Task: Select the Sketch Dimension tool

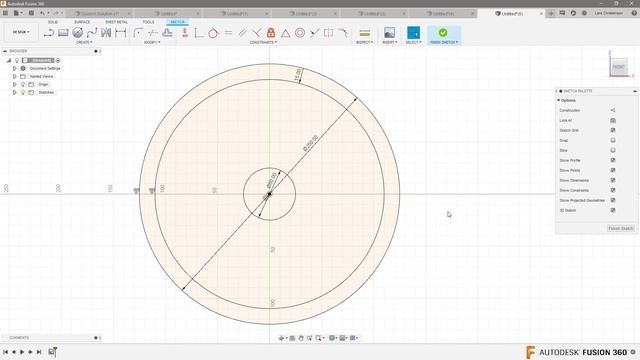Action: (x=121, y=33)
